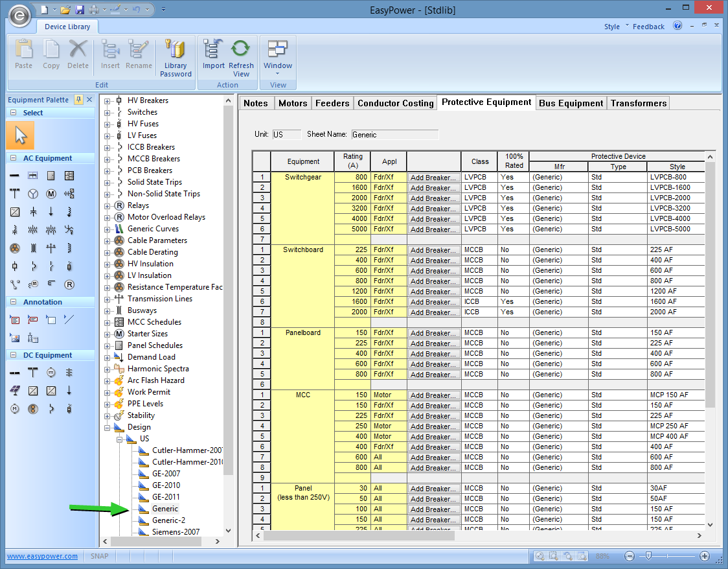
Task: Select the annotation text note icon
Action: point(15,319)
